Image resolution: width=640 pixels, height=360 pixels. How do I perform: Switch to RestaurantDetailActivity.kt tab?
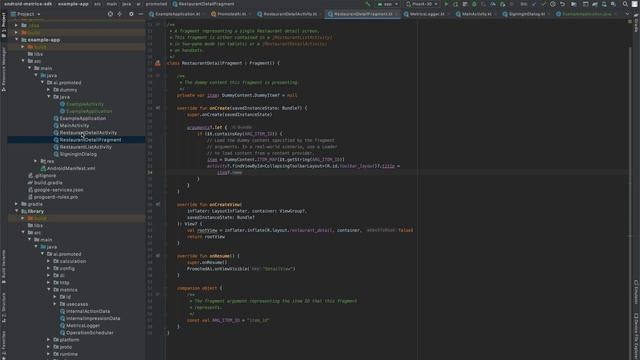tap(290, 14)
